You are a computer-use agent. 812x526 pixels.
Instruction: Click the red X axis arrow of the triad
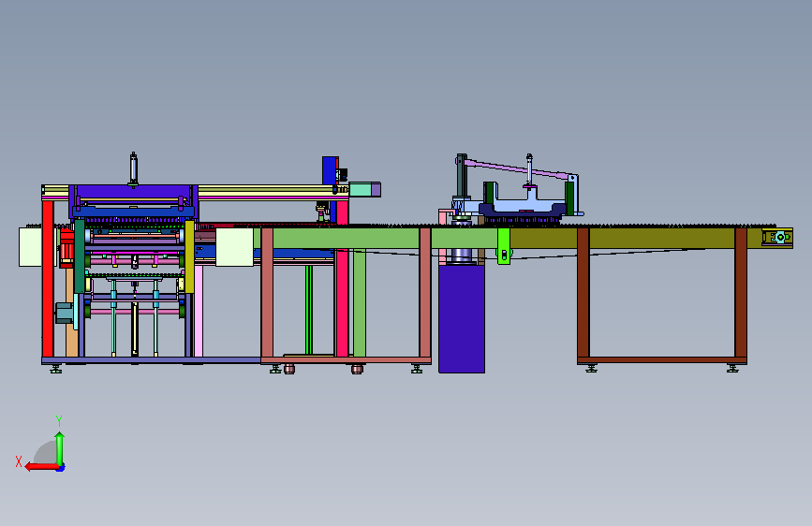[x=41, y=466]
